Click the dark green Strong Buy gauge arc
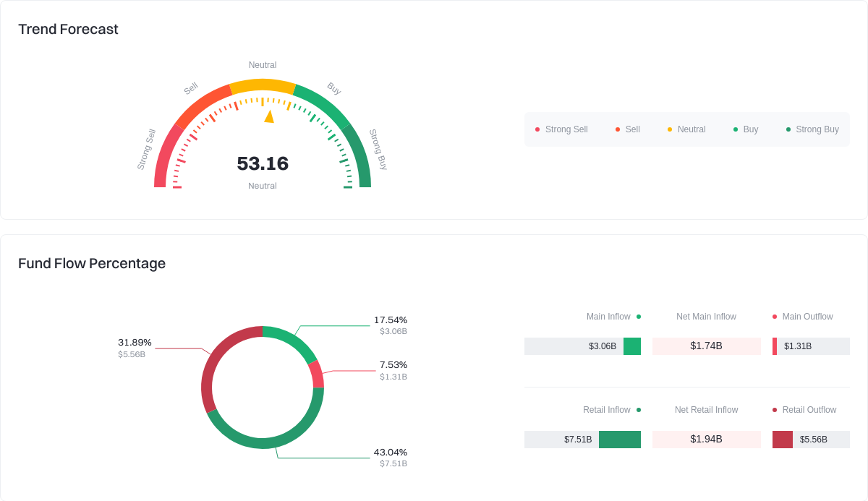 coord(359,155)
